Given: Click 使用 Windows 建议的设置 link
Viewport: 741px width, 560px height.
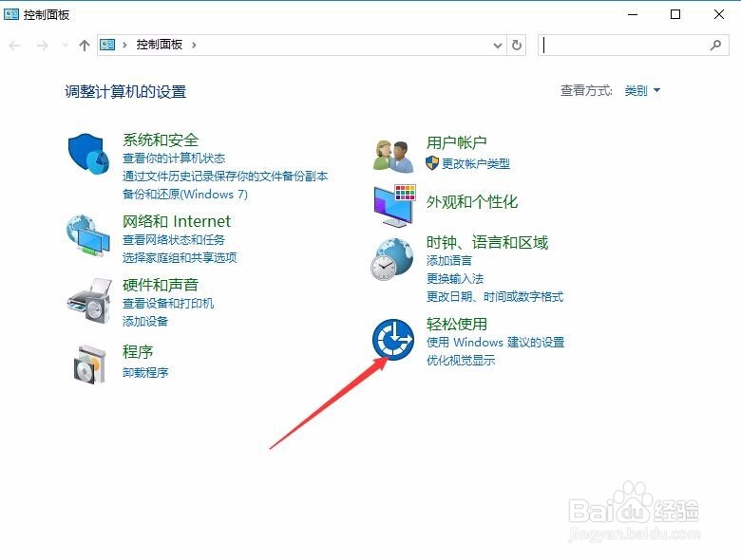Looking at the screenshot, I should 495,342.
